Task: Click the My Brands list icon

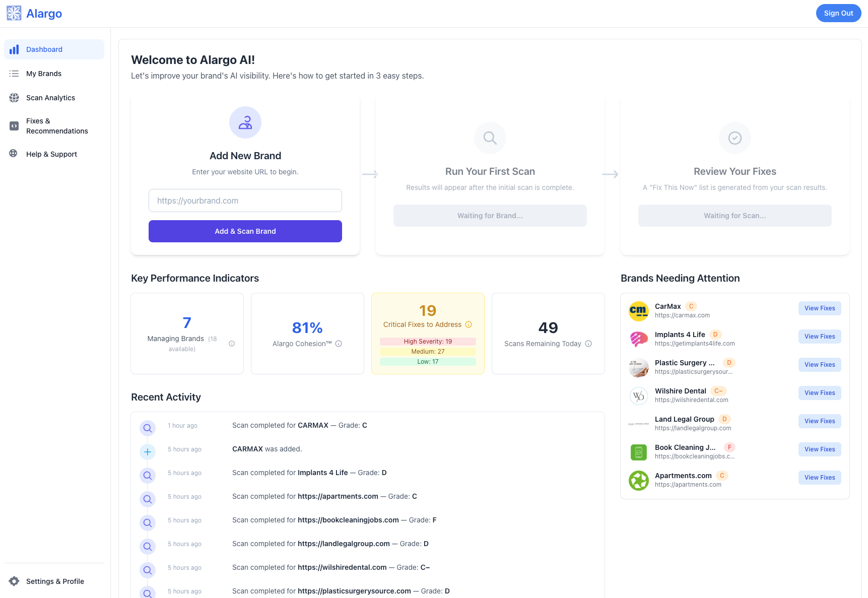Action: (14, 73)
